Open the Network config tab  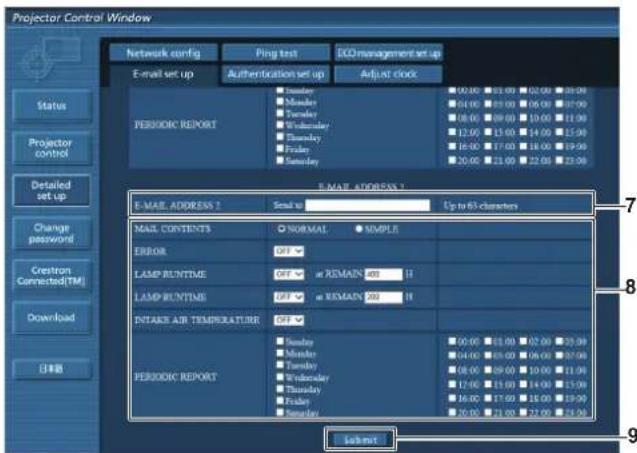tap(163, 53)
